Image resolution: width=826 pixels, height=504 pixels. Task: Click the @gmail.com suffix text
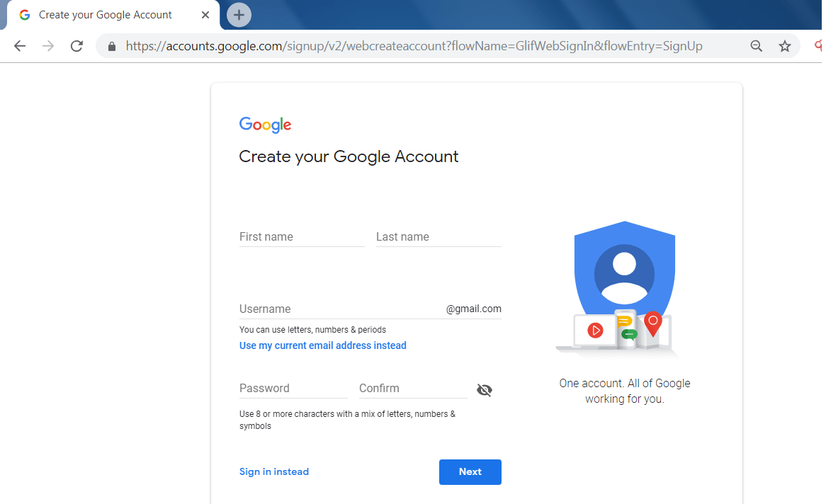click(x=474, y=309)
